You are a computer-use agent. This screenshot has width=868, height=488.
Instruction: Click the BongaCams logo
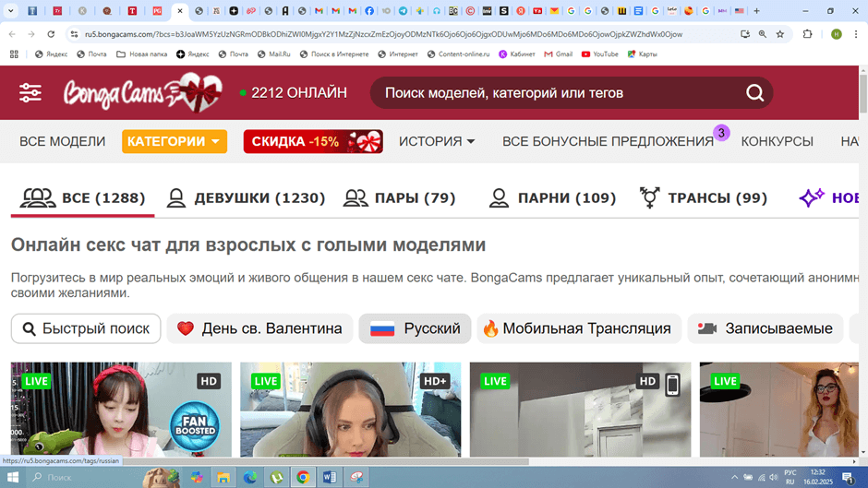tap(143, 92)
